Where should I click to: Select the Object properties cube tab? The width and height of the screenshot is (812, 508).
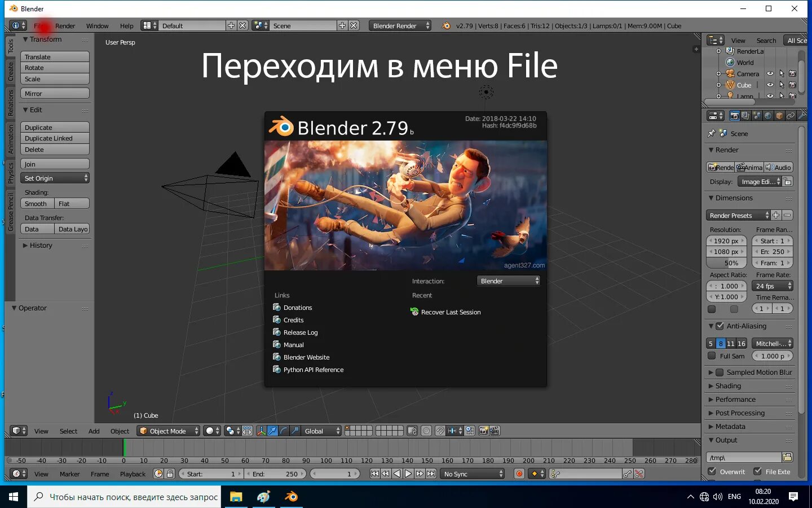779,116
